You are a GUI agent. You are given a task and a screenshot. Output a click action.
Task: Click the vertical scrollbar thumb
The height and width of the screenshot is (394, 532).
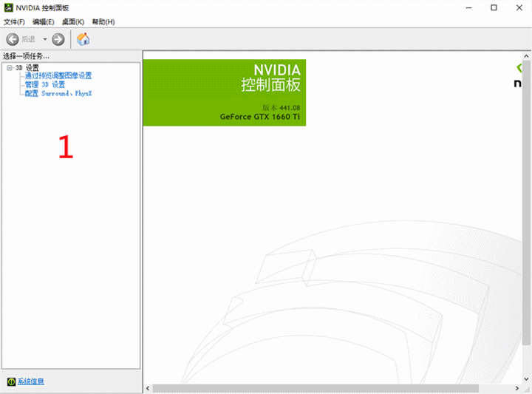pyautogui.click(x=526, y=203)
